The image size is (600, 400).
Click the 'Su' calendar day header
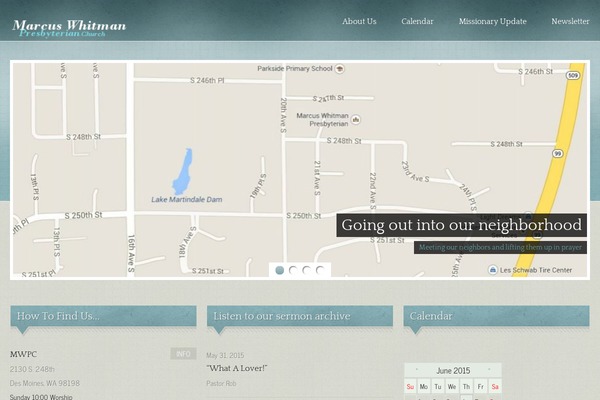[410, 387]
